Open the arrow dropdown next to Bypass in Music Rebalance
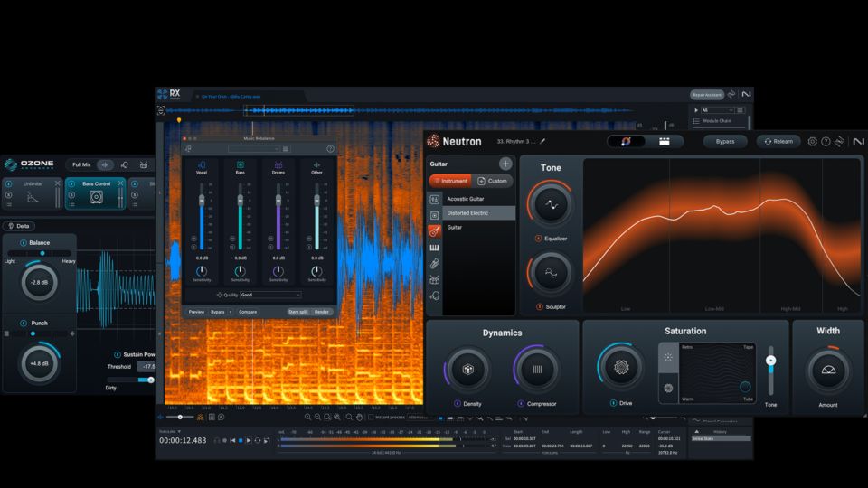The image size is (868, 488). tap(231, 312)
